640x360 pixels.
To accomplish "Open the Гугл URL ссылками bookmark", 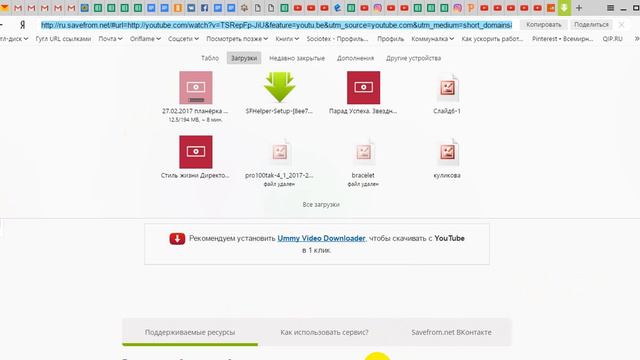I will coord(63,39).
